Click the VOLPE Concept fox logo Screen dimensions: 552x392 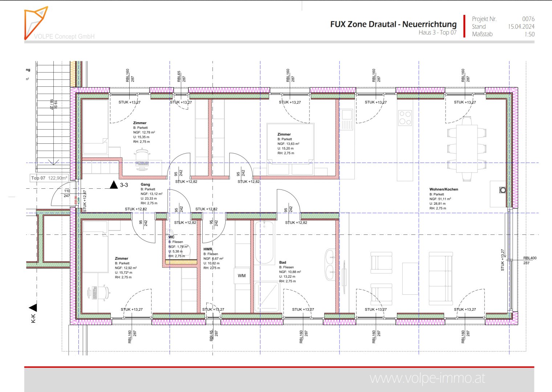[36, 23]
